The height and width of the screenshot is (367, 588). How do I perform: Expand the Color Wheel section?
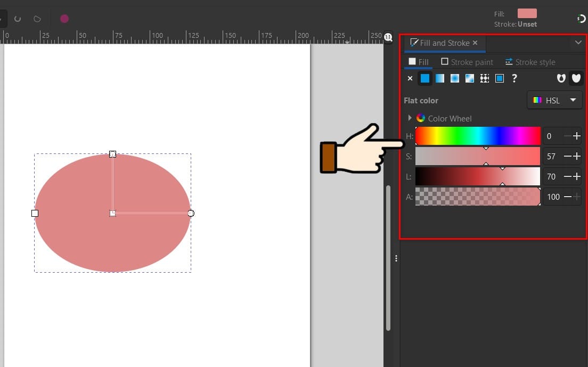click(x=410, y=118)
